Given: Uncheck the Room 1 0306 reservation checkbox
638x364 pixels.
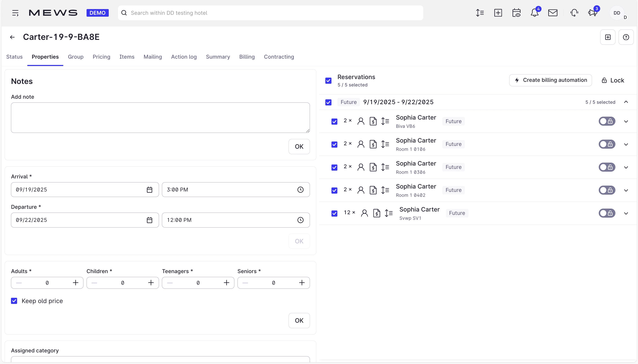Looking at the screenshot, I should [x=334, y=167].
